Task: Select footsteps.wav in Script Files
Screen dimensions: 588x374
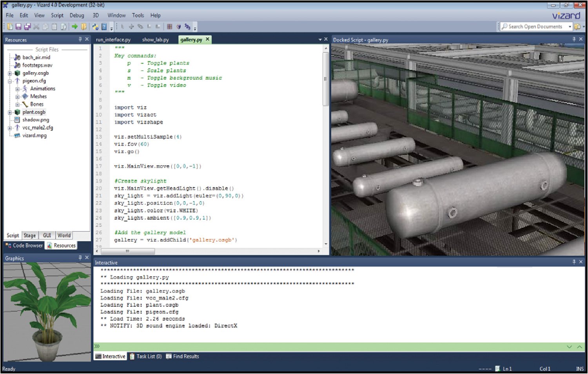Action: (37, 65)
